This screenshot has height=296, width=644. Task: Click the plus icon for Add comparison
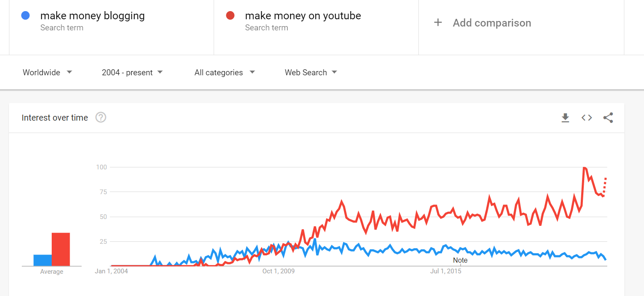click(438, 23)
